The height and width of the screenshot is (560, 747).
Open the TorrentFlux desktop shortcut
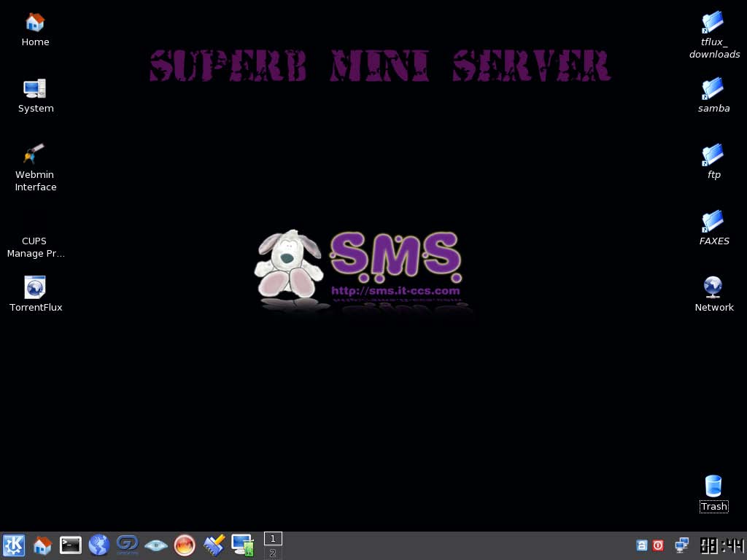[x=35, y=287]
